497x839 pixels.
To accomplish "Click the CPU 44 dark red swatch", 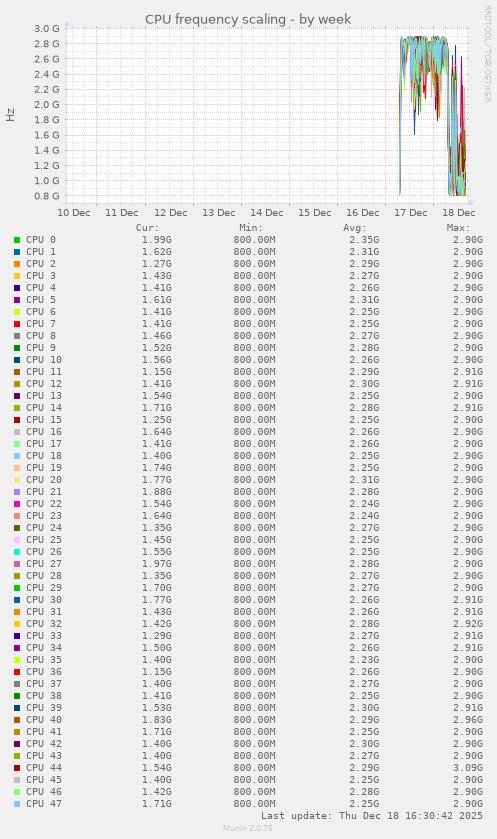I will point(17,767).
